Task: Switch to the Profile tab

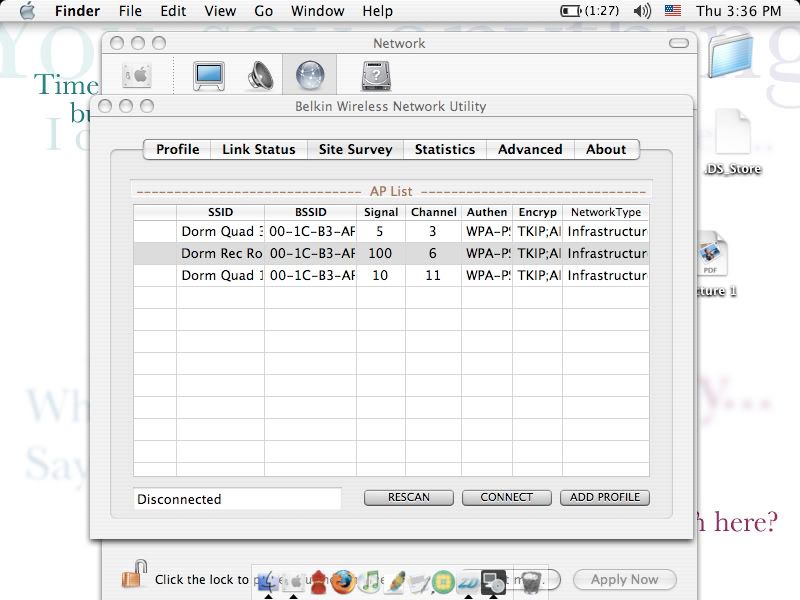Action: [178, 149]
